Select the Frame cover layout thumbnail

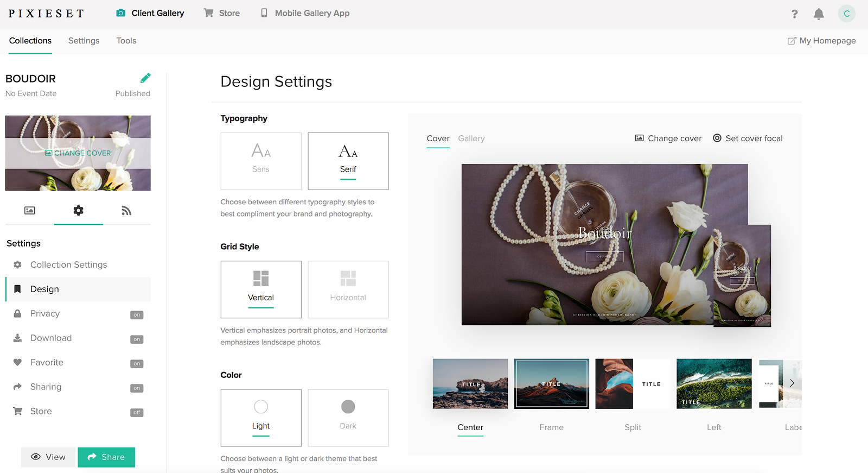pos(552,383)
